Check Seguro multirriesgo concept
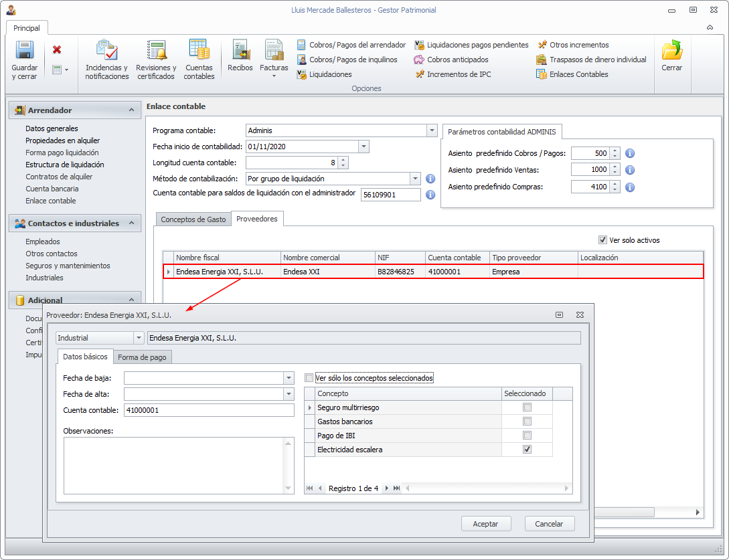This screenshot has height=560, width=729. tap(527, 407)
